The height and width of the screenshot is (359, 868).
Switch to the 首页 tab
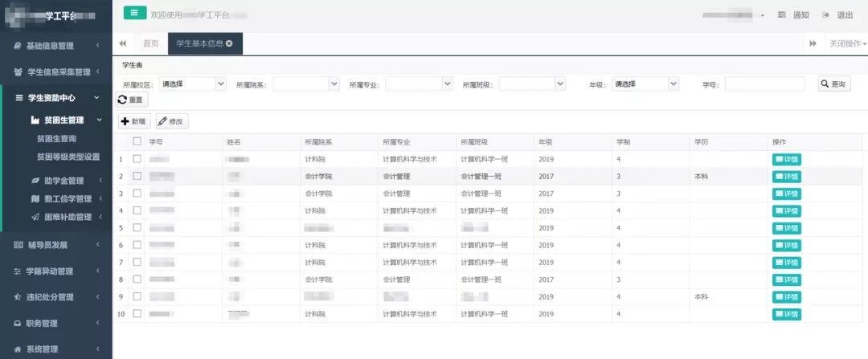150,43
